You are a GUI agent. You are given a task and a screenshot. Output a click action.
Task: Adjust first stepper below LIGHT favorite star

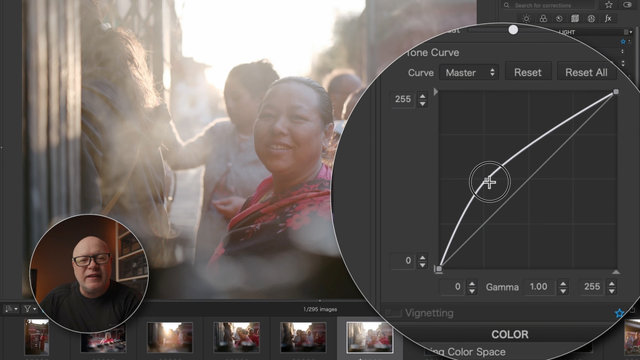pos(622,52)
